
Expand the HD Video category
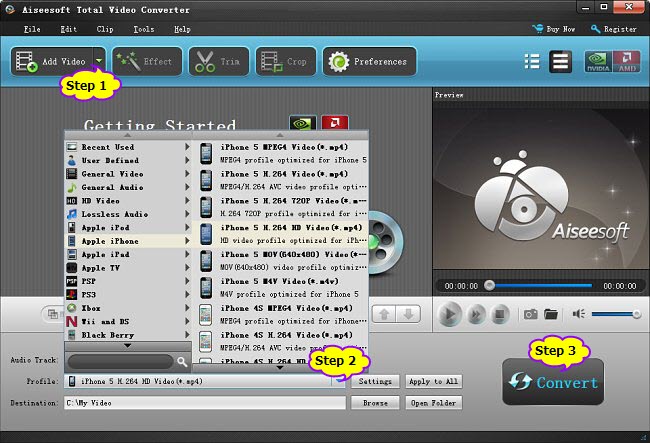[128, 201]
